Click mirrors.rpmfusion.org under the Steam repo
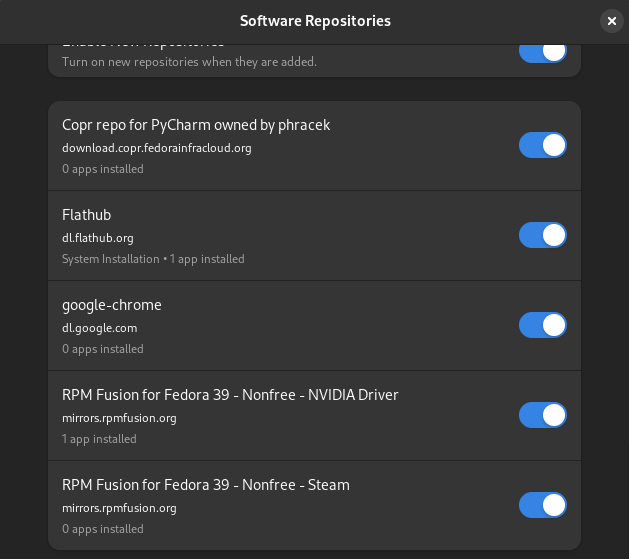The width and height of the screenshot is (629, 559). (119, 508)
